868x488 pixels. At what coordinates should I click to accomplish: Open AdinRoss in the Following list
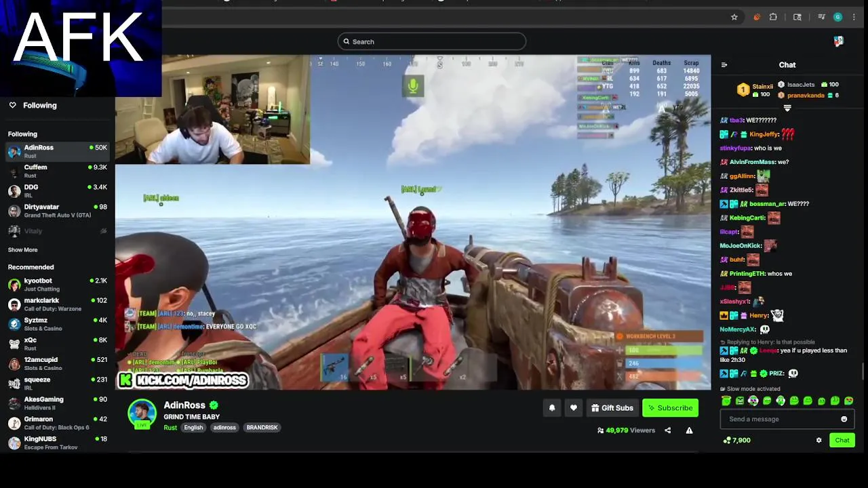point(57,151)
